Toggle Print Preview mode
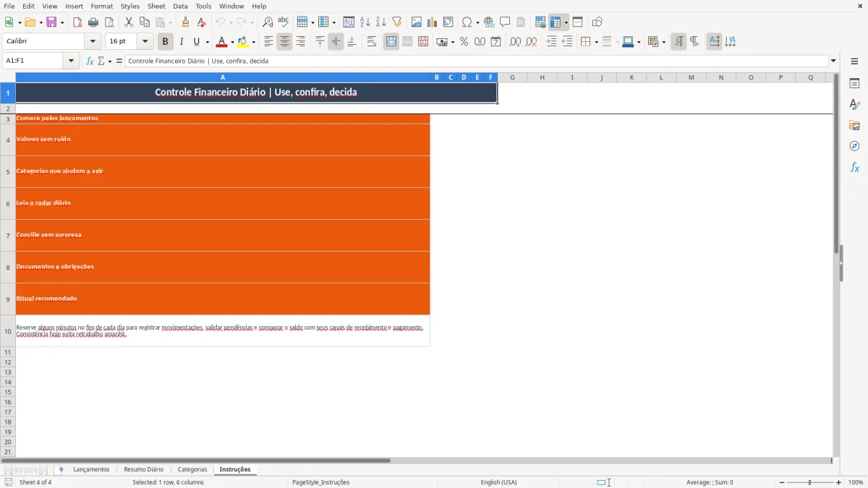The height and width of the screenshot is (488, 868). tap(109, 22)
